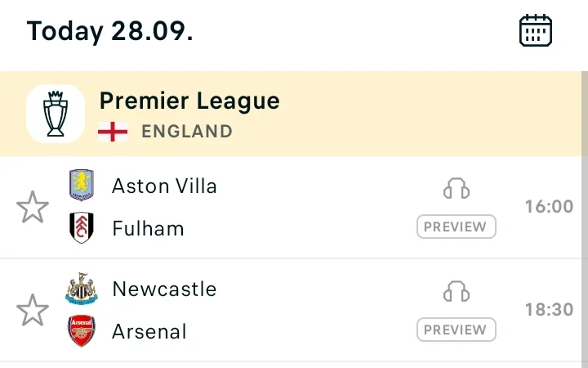The height and width of the screenshot is (368, 588).
Task: Select the Aston Villa team name
Action: [x=164, y=186]
